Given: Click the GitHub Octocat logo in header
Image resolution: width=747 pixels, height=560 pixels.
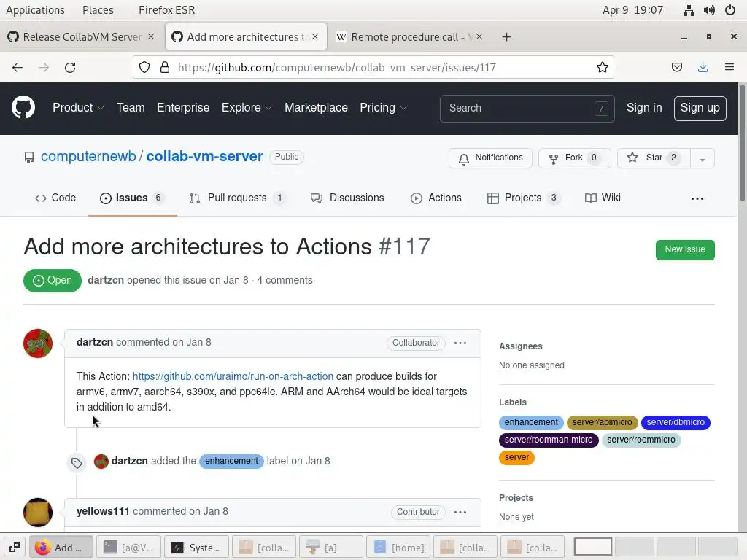Looking at the screenshot, I should [x=23, y=108].
